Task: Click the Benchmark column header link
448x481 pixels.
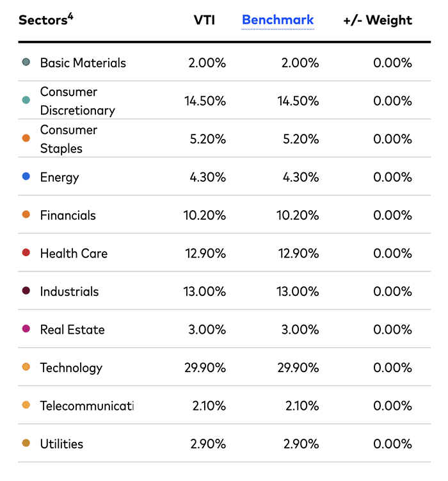Action: (278, 20)
